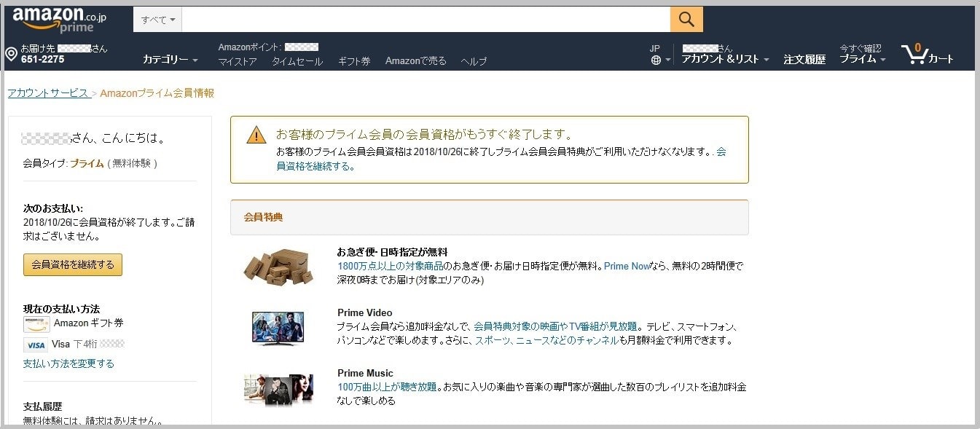Open Amazonで売る in the navigation bar
The width and height of the screenshot is (980, 429).
(416, 61)
